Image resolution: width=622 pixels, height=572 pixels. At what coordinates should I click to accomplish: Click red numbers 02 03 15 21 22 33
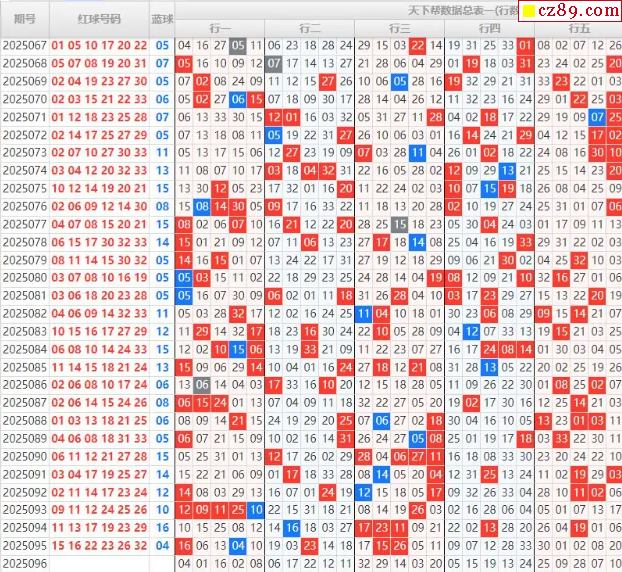click(99, 99)
